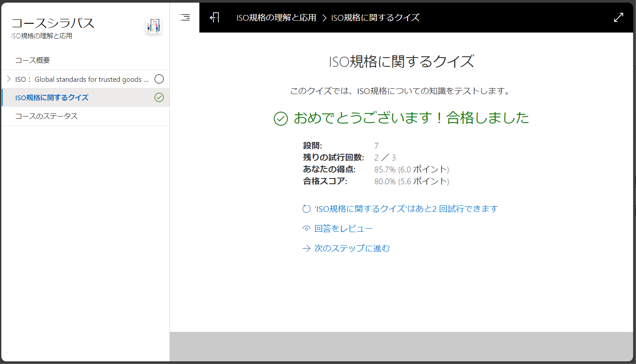Click the arrow icon beside 次のステップに進む
The height and width of the screenshot is (364, 636).
tap(306, 248)
